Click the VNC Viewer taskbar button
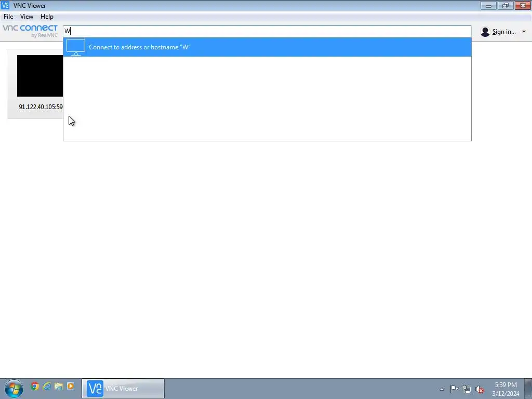Screen dimensions: 532x399 pyautogui.click(x=123, y=389)
